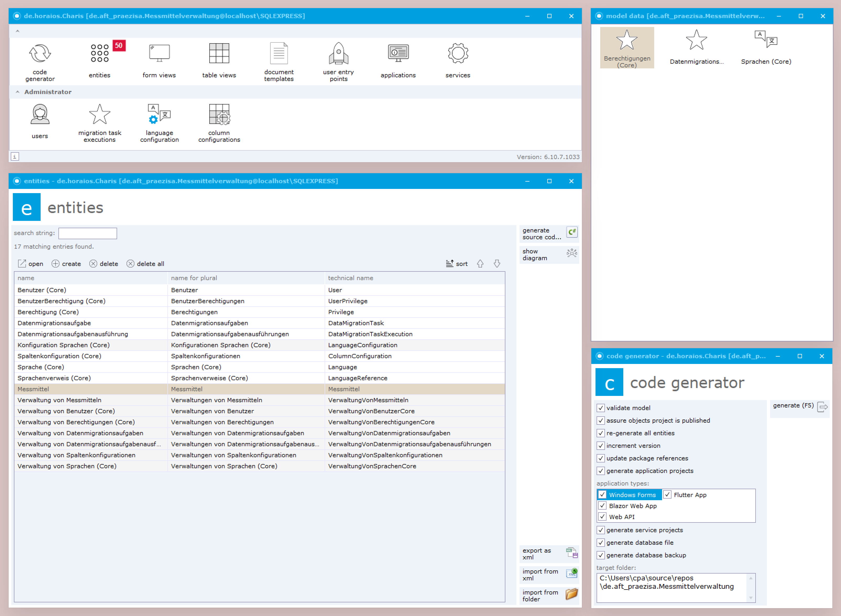This screenshot has height=616, width=841.
Task: Click create in entities toolbar
Action: (66, 264)
